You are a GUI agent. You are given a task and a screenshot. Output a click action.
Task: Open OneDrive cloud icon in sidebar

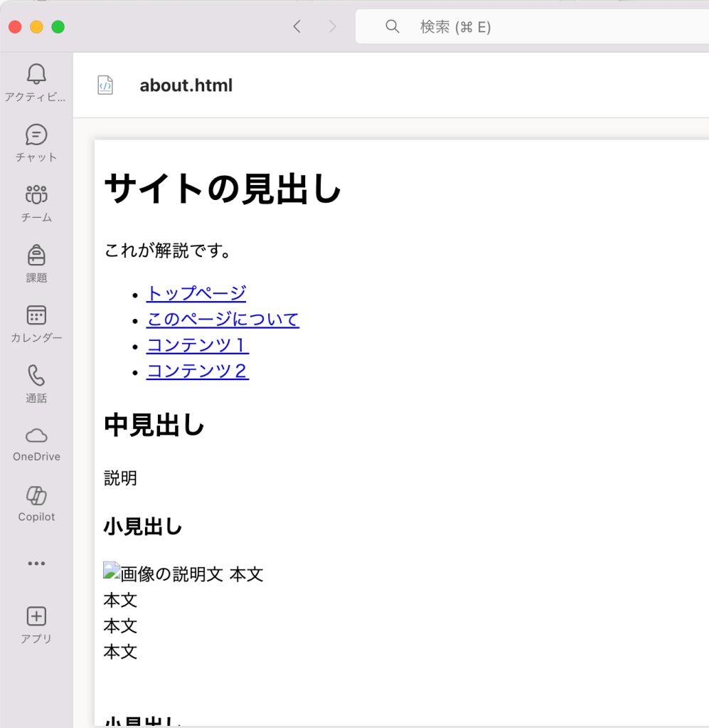[36, 436]
